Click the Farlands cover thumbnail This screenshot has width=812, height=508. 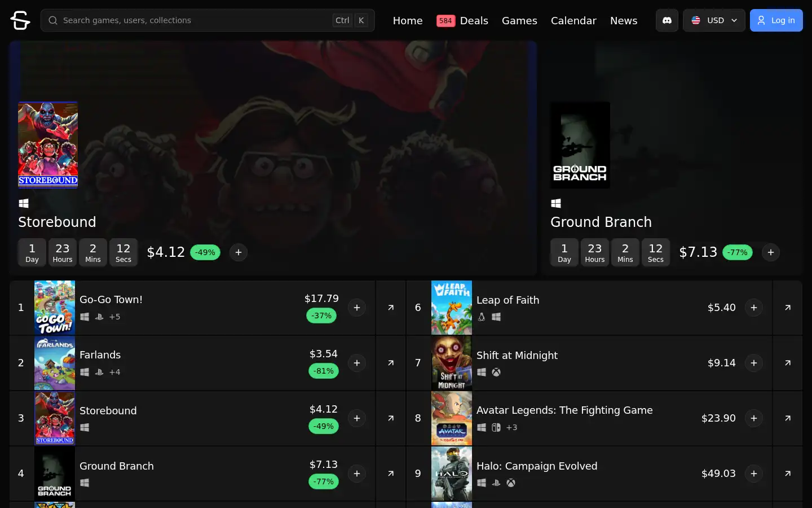pyautogui.click(x=55, y=363)
